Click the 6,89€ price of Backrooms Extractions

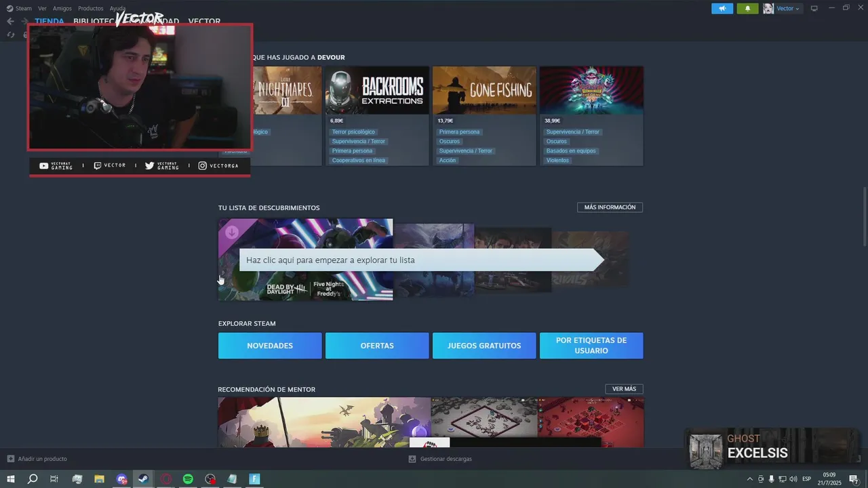click(x=337, y=121)
